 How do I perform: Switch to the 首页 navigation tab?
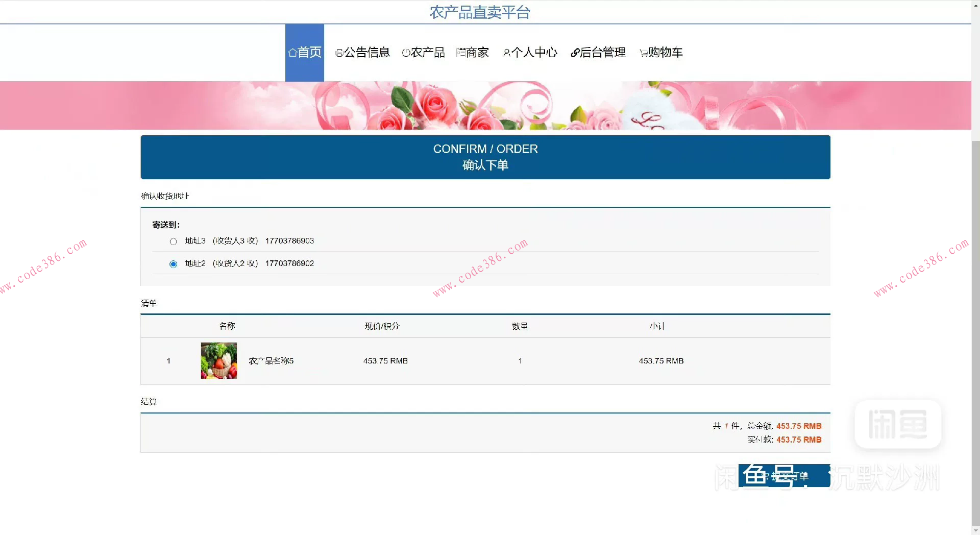[309, 52]
